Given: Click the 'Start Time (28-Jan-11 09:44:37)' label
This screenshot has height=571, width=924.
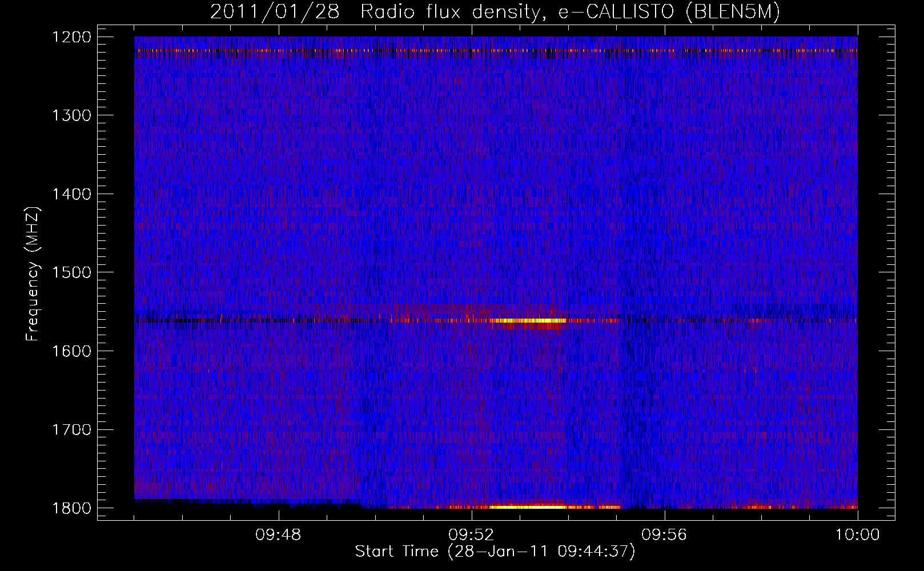Looking at the screenshot, I should tap(495, 552).
